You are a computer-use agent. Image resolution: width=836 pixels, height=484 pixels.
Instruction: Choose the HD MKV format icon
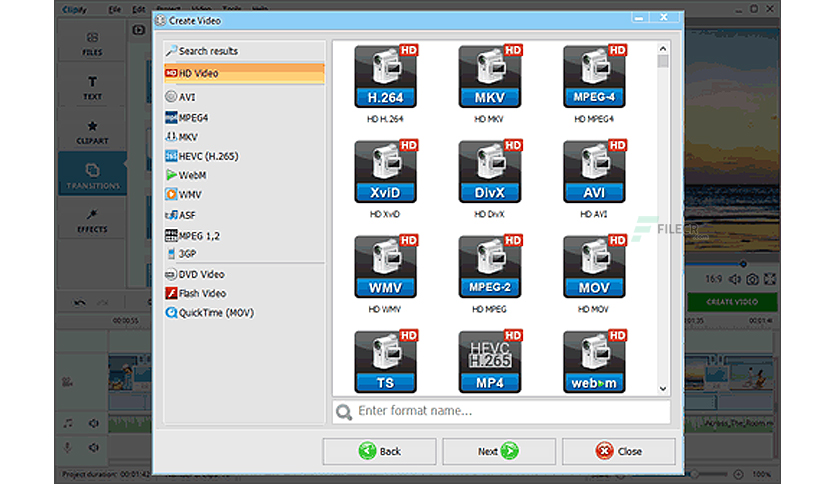pyautogui.click(x=490, y=77)
